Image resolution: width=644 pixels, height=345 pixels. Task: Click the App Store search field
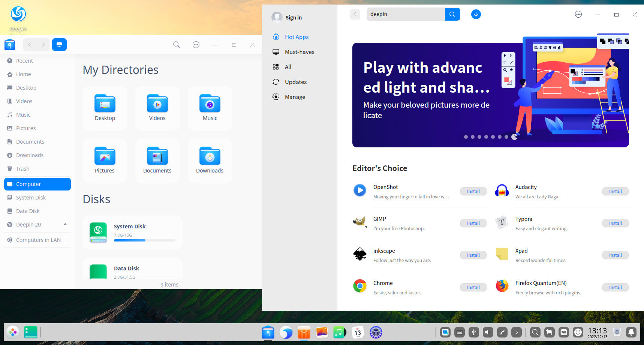click(406, 14)
